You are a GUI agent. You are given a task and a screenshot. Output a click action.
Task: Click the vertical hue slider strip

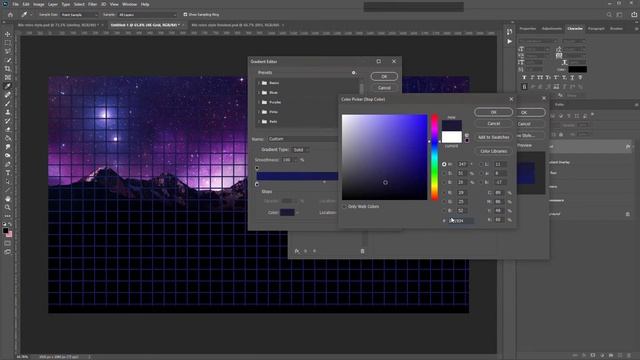pos(435,157)
